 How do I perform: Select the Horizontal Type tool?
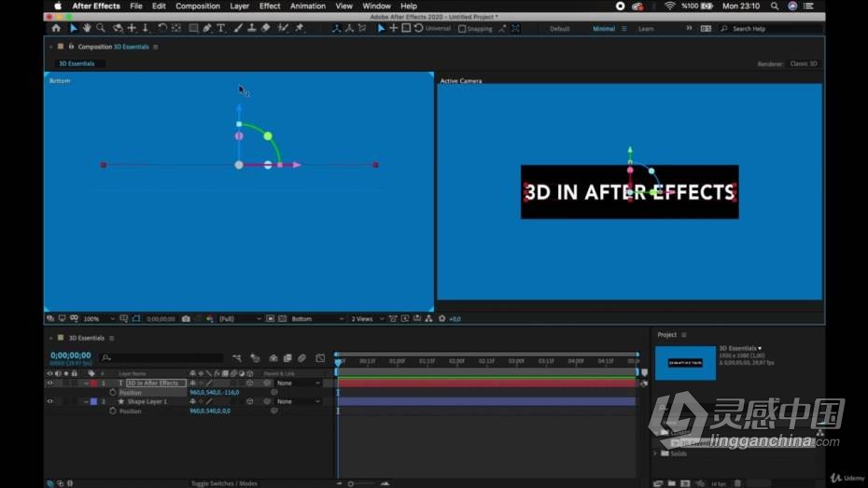[x=221, y=28]
